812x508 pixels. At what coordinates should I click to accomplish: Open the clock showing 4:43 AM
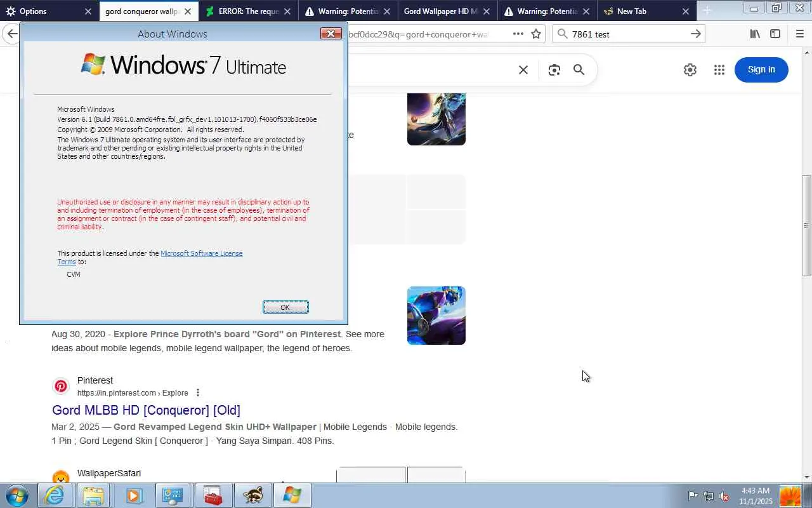coord(756,496)
